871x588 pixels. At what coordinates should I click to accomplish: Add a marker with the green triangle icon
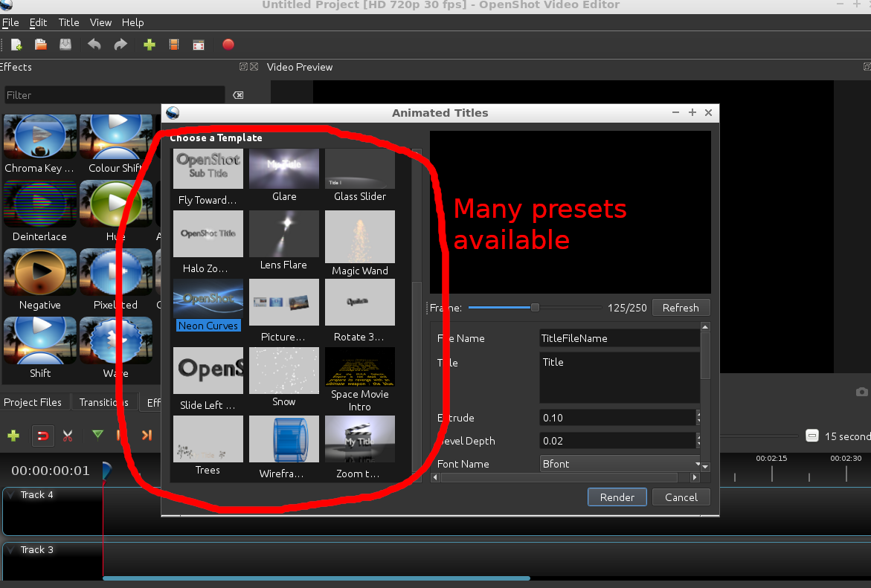tap(97, 435)
